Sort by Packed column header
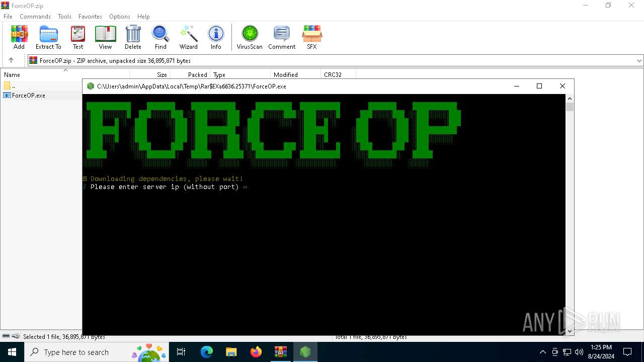 pyautogui.click(x=190, y=74)
